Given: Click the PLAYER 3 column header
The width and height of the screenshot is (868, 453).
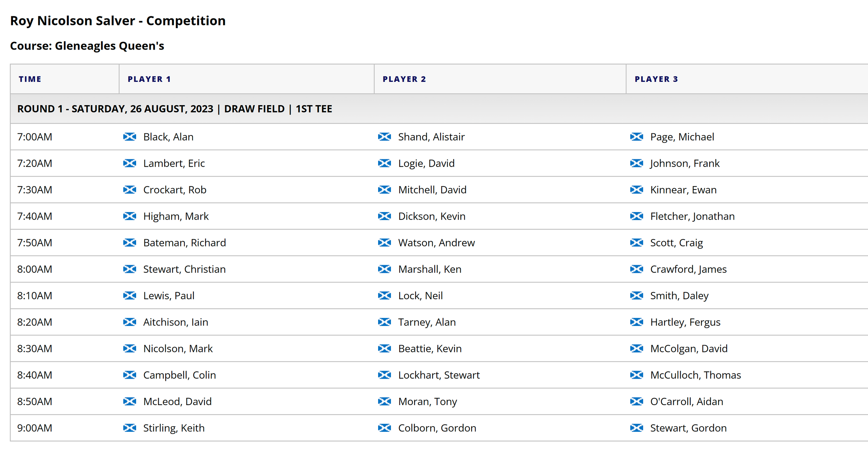Looking at the screenshot, I should tap(656, 79).
